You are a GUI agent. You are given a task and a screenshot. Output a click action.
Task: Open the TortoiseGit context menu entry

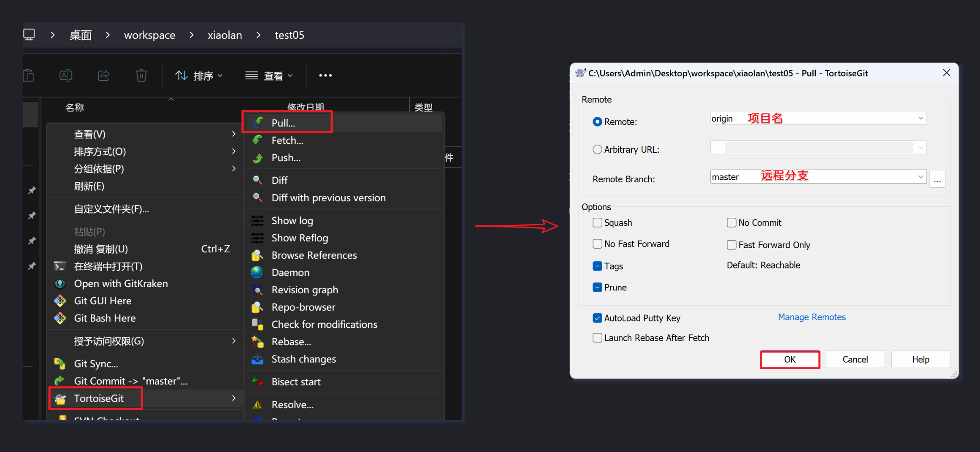point(99,398)
